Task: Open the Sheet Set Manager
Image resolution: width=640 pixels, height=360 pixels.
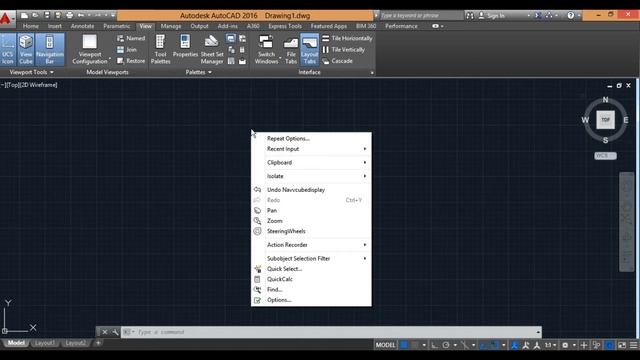Action: click(212, 49)
